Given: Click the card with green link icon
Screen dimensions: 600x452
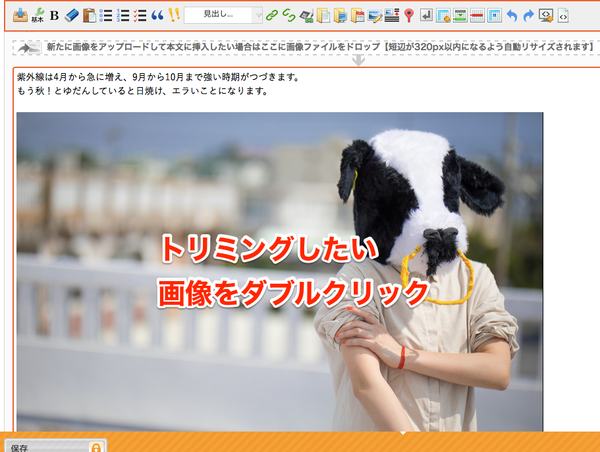Looking at the screenshot, I should (x=306, y=16).
